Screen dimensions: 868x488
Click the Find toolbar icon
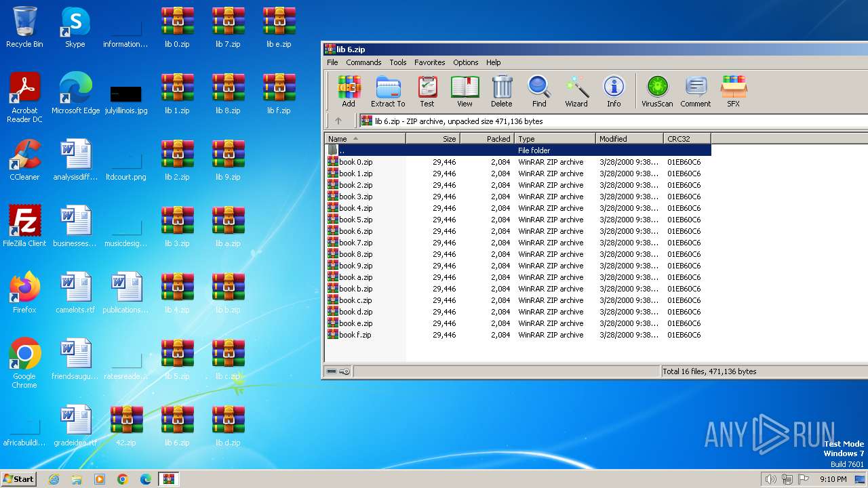539,91
